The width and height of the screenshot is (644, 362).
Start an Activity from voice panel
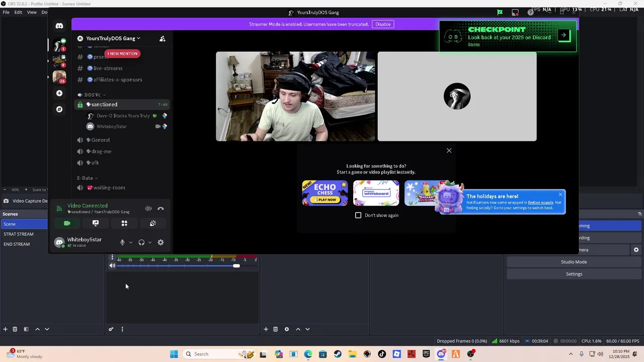click(x=124, y=223)
